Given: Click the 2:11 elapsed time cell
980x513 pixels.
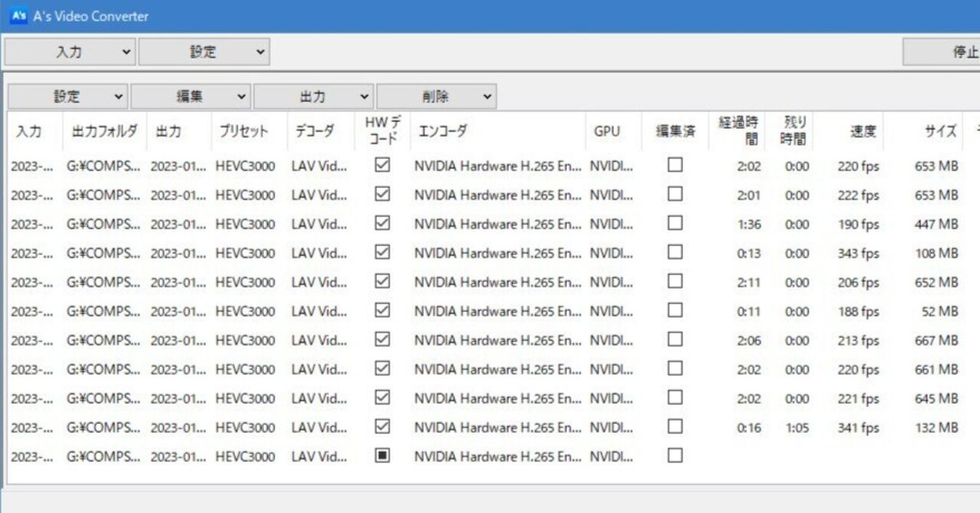Looking at the screenshot, I should [749, 283].
